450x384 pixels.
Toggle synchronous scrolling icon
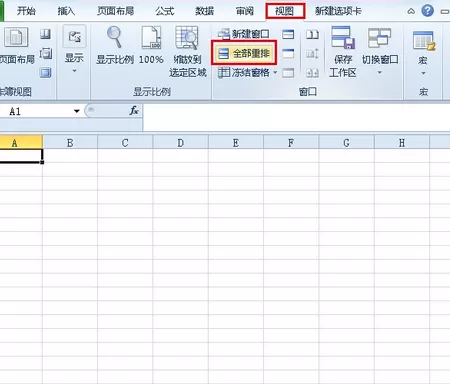pos(312,53)
